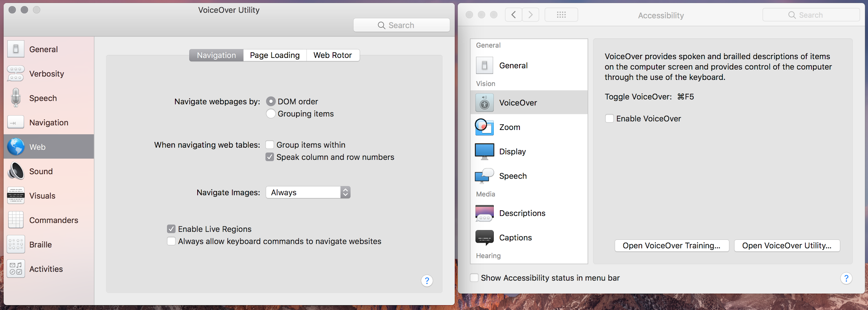Click the Visuals label in sidebar
The height and width of the screenshot is (310, 868).
pyautogui.click(x=42, y=196)
